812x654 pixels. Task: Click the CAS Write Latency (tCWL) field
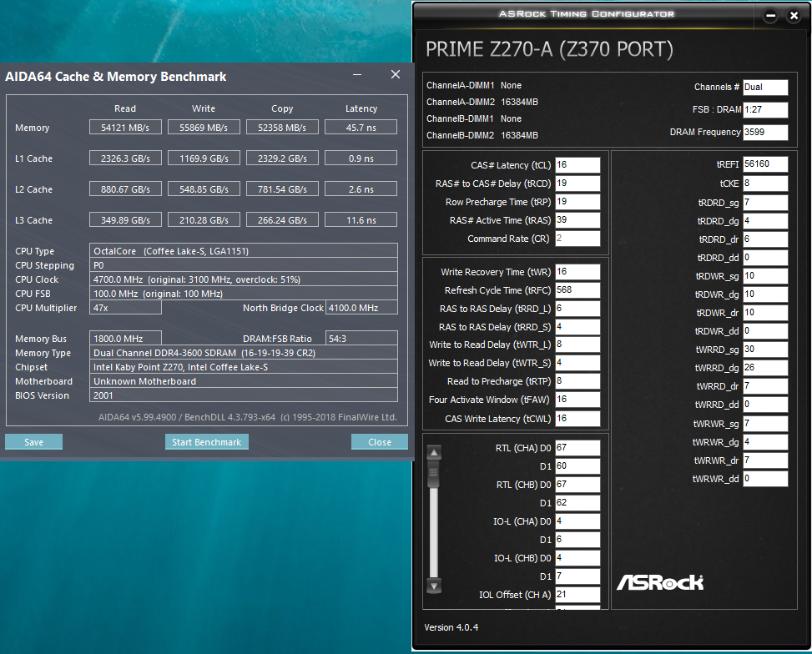tap(577, 419)
